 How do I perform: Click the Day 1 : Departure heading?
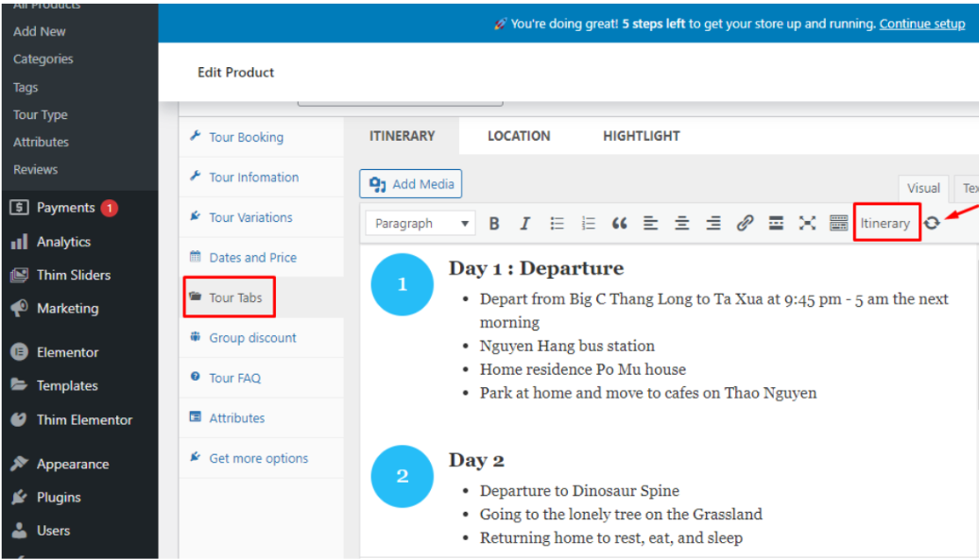[x=536, y=269]
